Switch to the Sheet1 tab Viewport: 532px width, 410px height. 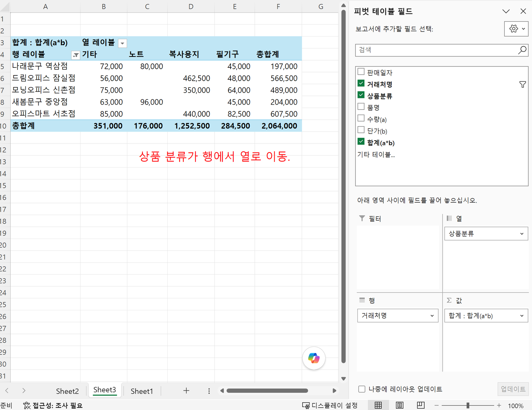coord(142,391)
